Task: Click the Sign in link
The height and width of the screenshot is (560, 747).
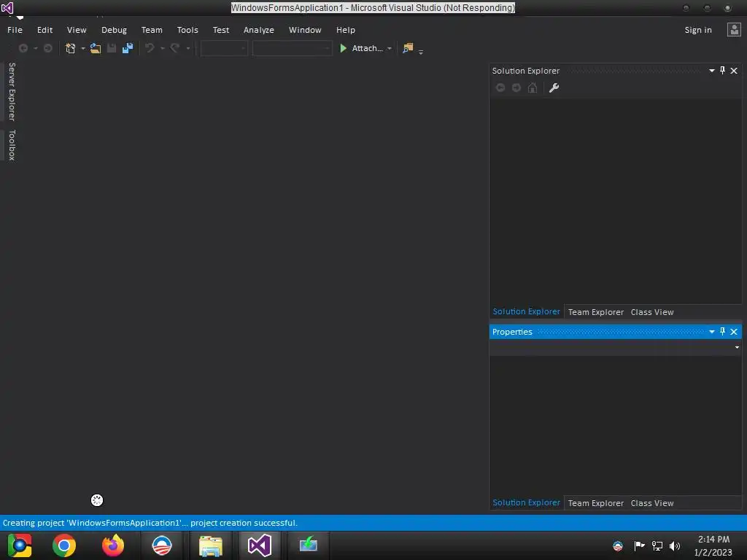Action: point(698,30)
